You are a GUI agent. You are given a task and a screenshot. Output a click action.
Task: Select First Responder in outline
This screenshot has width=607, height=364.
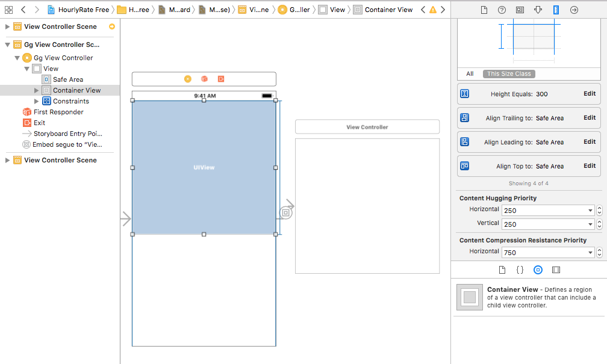58,112
